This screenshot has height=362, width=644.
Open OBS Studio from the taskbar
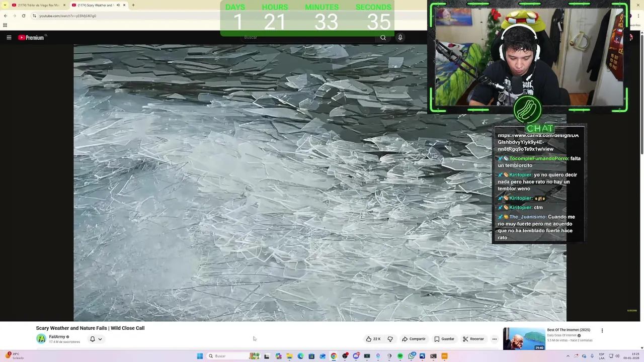(345, 356)
